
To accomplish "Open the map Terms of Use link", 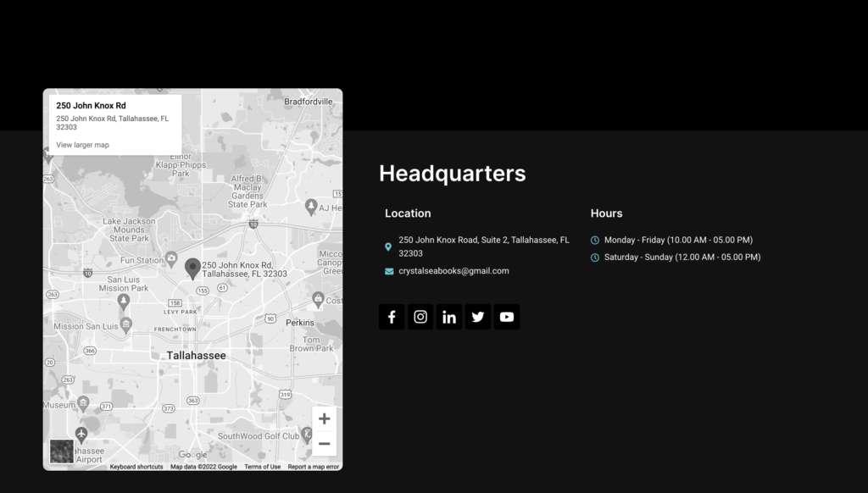I will point(263,467).
